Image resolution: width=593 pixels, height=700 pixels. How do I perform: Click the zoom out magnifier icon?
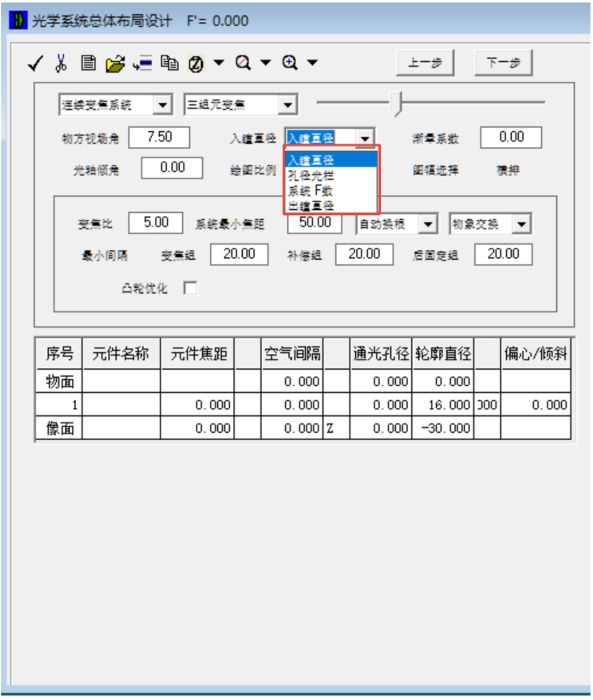(x=243, y=62)
